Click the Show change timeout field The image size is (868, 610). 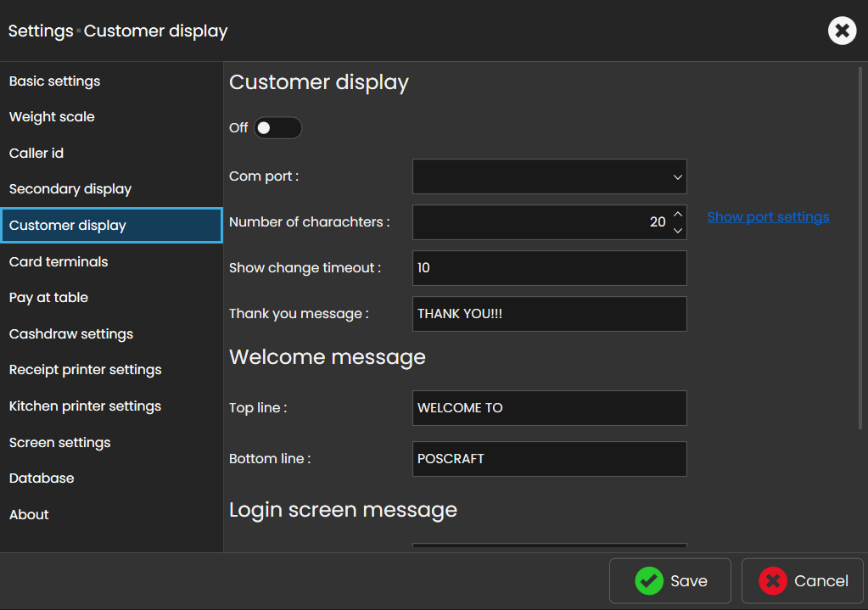[x=549, y=268]
